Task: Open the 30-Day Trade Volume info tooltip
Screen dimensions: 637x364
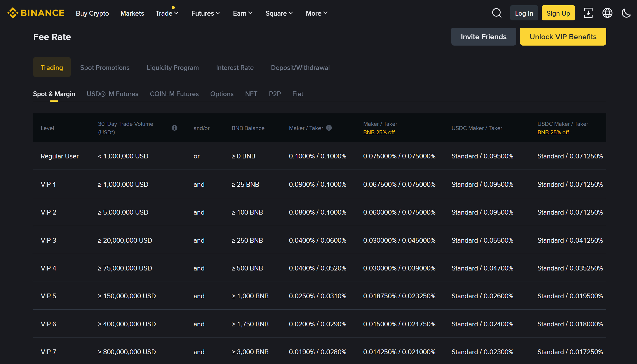Action: 174,128
